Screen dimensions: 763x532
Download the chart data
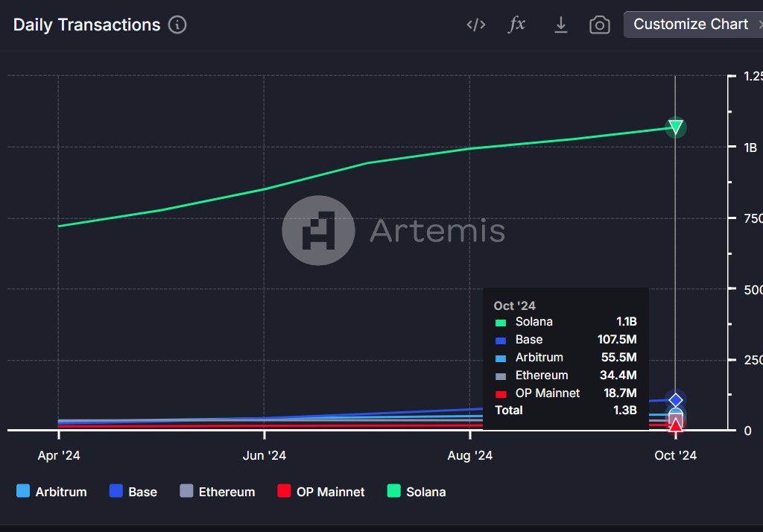pos(560,25)
